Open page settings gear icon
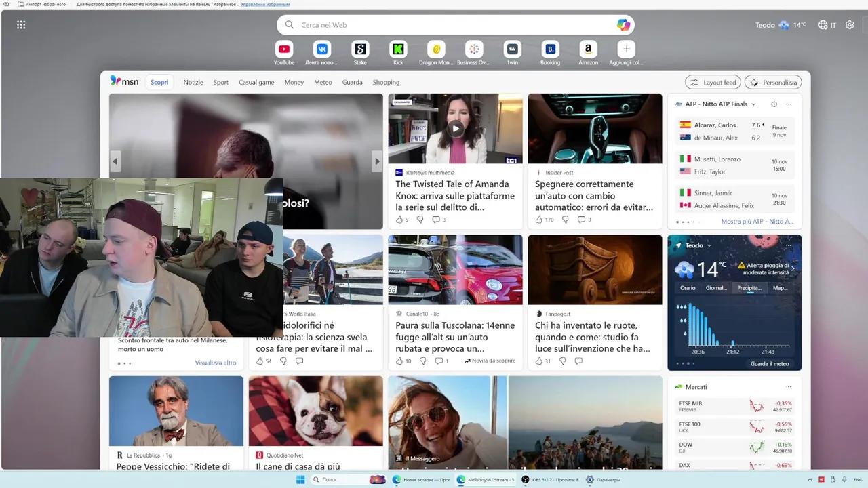Viewport: 868px width, 488px height. (x=850, y=25)
